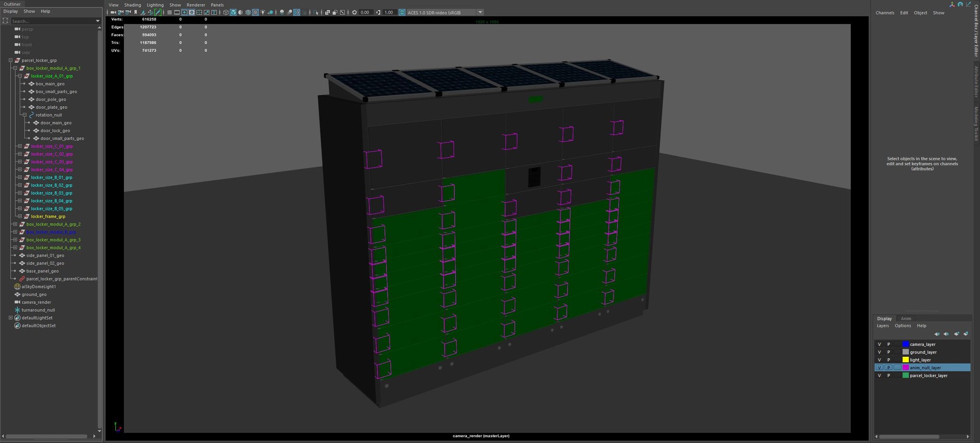Screen dimensions: 980x443
Task: Toggle the view transform On icon
Action: pos(402,12)
